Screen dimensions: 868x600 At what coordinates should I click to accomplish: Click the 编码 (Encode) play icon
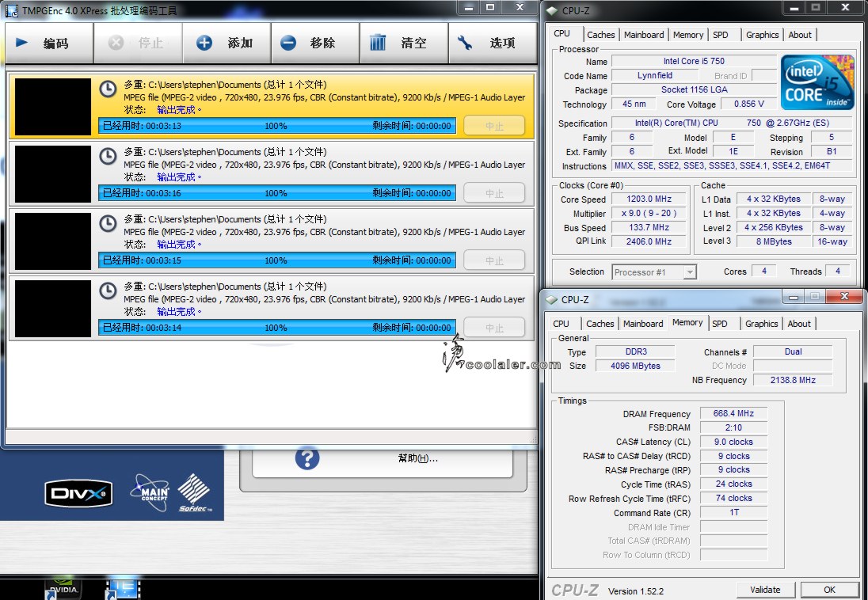[x=21, y=43]
